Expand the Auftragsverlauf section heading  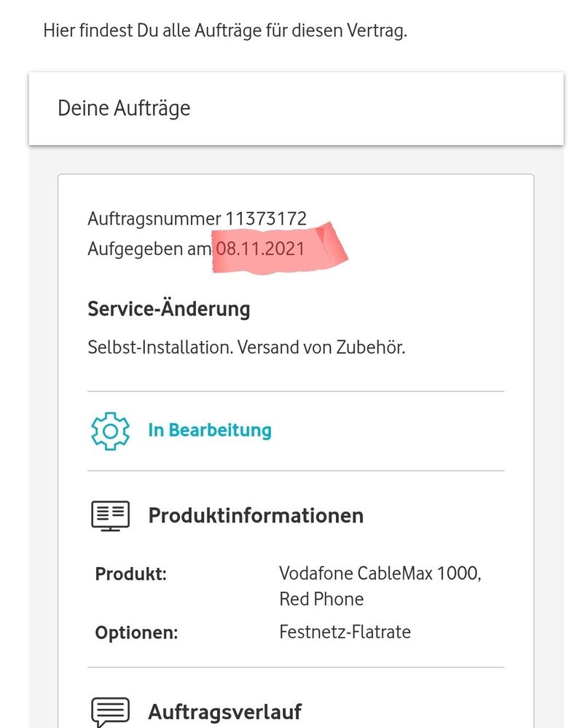(x=224, y=712)
